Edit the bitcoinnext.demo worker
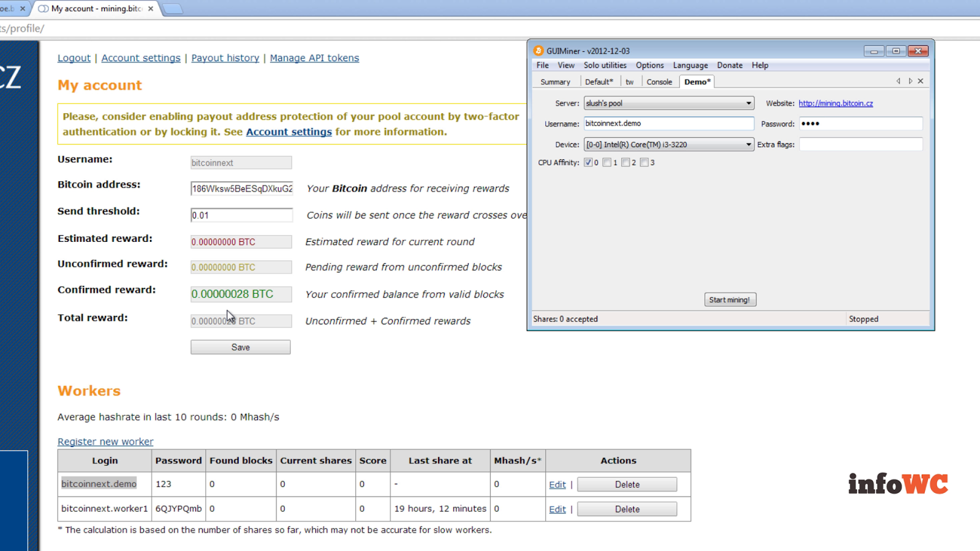 click(x=557, y=484)
